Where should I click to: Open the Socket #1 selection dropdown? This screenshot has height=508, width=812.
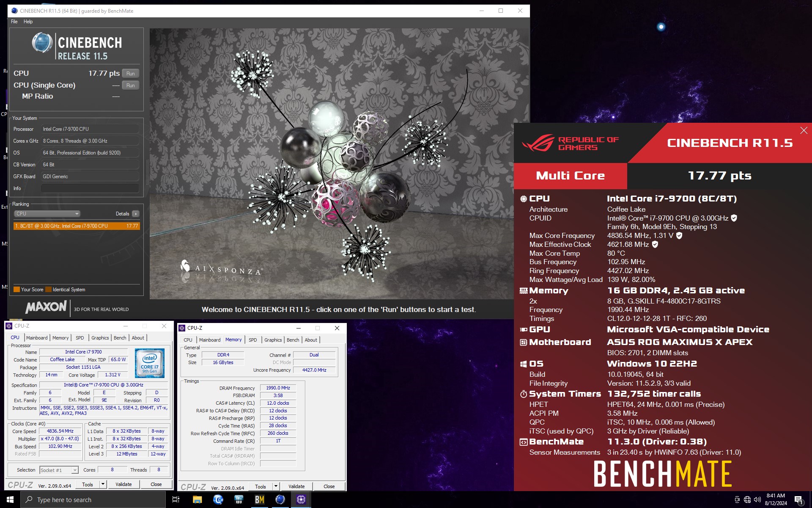click(x=59, y=470)
